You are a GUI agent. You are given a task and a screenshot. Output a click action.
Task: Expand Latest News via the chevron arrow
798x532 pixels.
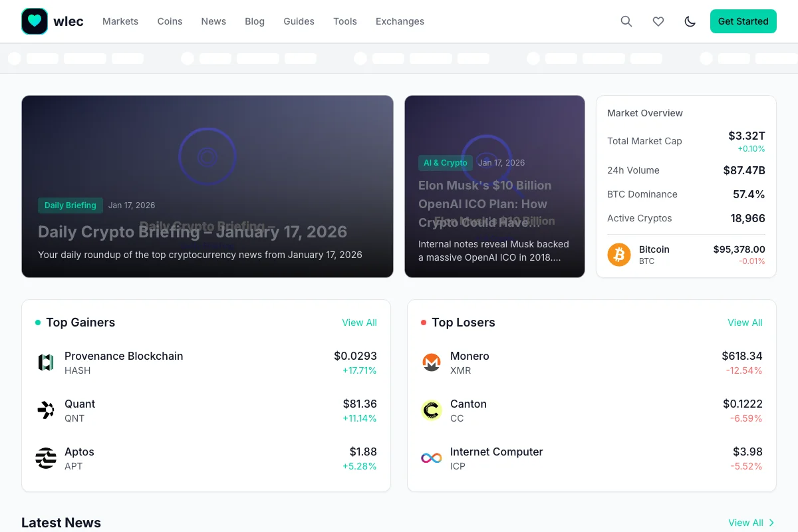(771, 523)
